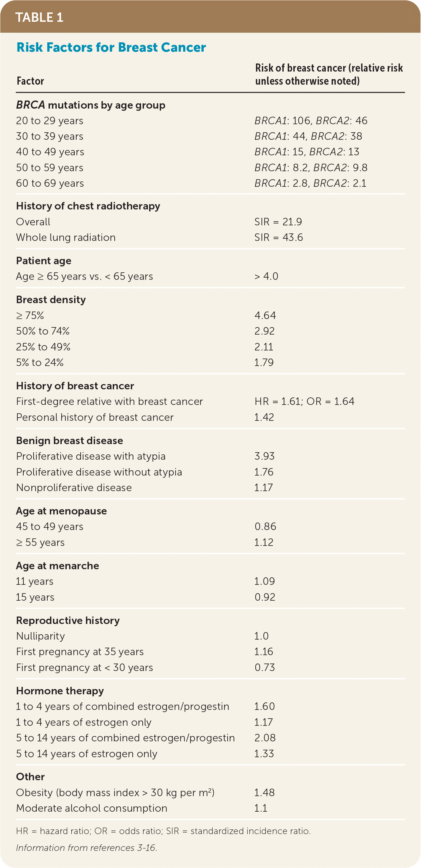Select the Breast density section heading
This screenshot has width=421, height=868.
(51, 300)
